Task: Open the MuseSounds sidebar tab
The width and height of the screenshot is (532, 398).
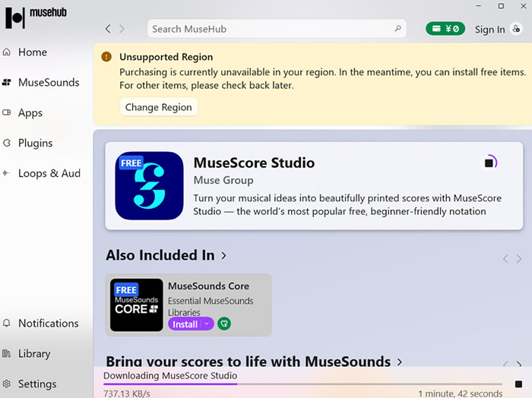Action: 48,82
